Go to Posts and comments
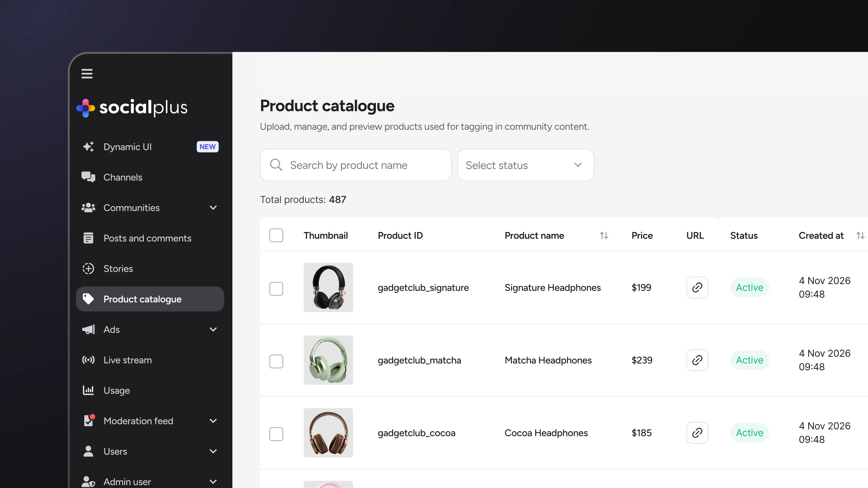The height and width of the screenshot is (488, 868). pos(147,238)
